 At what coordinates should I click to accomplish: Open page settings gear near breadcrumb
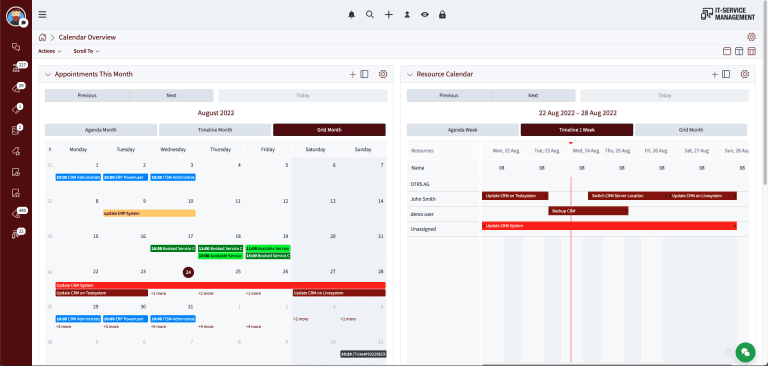[751, 37]
